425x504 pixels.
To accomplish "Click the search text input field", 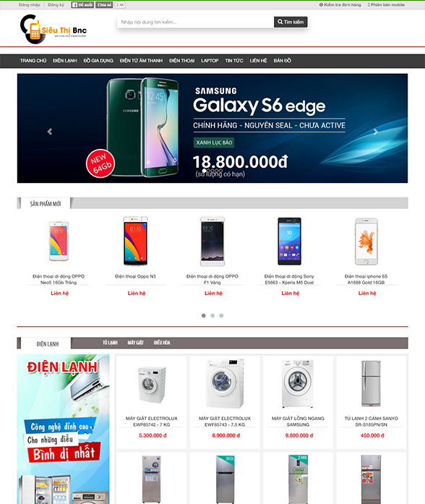I will 196,22.
